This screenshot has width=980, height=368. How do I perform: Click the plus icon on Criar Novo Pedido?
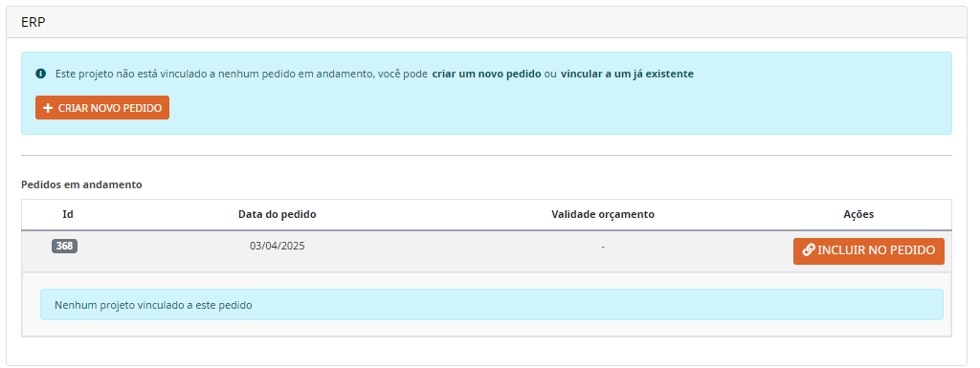pyautogui.click(x=48, y=108)
